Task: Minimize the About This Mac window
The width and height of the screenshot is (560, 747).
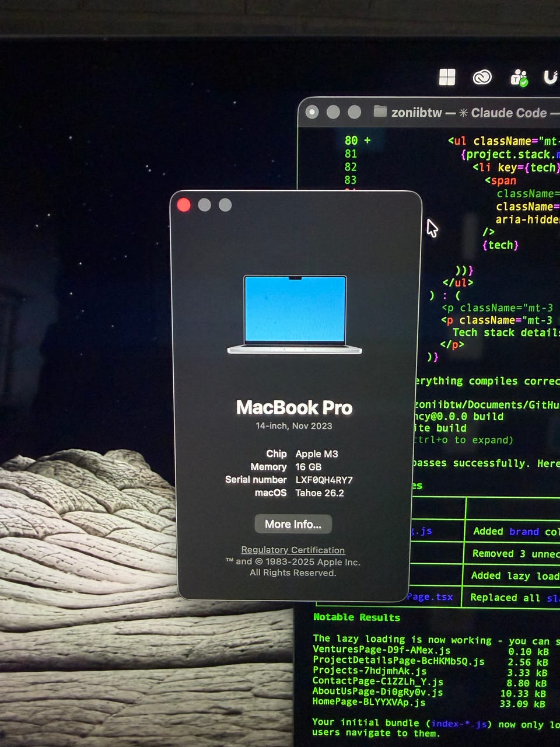Action: [204, 205]
